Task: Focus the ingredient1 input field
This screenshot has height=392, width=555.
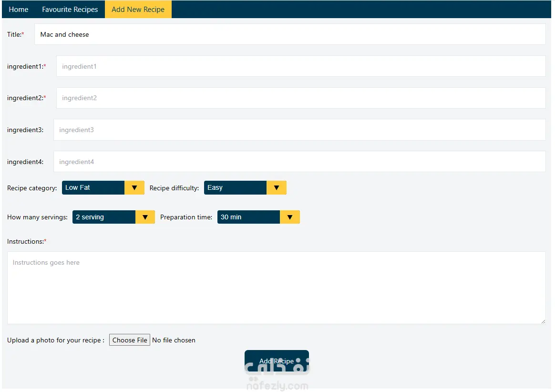Action: point(301,66)
